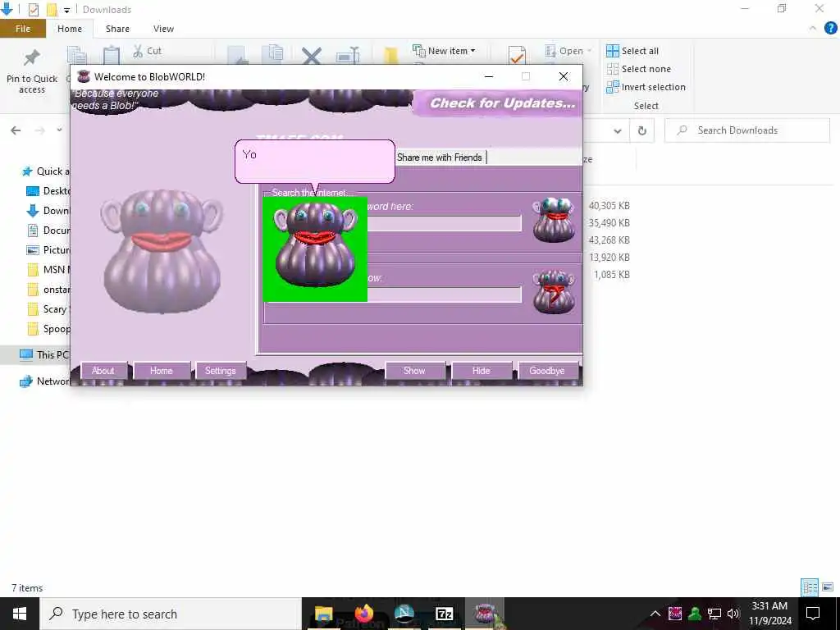Screen dimensions: 840x630
Task: Open the File menu in Explorer
Action: [x=22, y=29]
